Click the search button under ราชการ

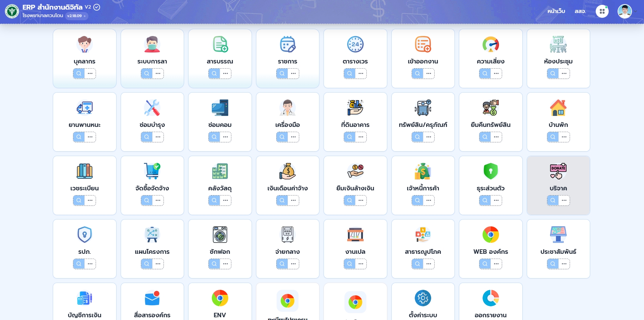[282, 73]
